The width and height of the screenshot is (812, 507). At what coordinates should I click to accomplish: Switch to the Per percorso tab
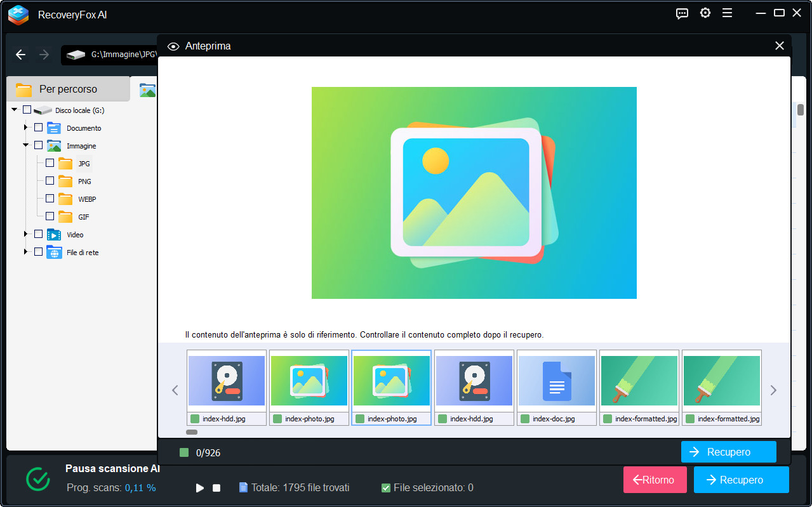[68, 89]
